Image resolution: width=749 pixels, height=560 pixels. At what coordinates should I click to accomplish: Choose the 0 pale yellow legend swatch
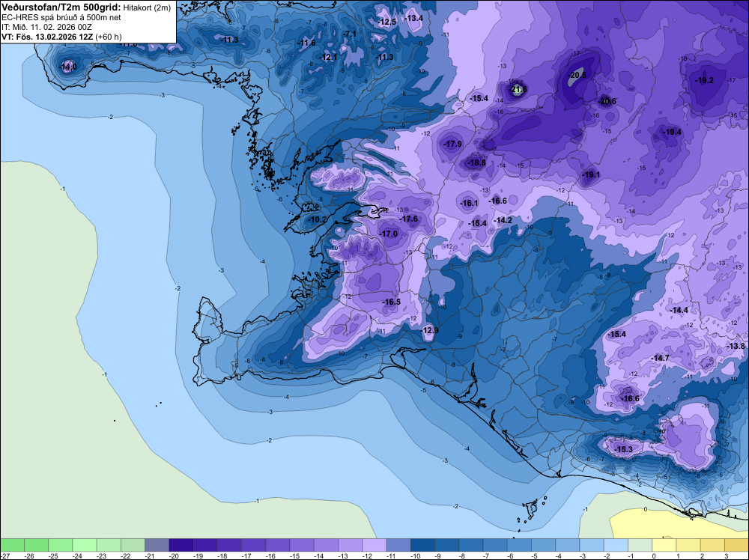click(x=664, y=545)
